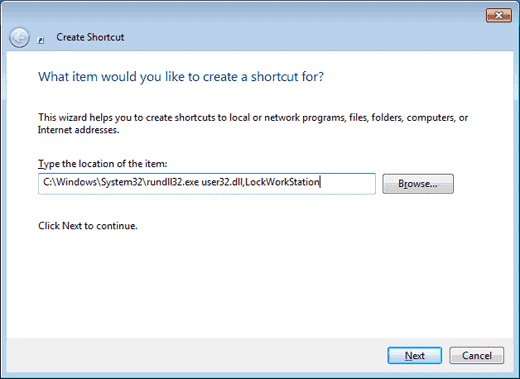Screen dimensions: 520x379
Task: Click the Browse... button
Action: tap(418, 184)
